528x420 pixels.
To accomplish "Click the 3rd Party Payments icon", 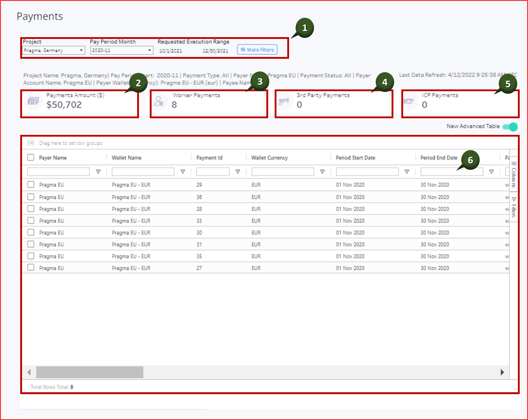I will coord(285,101).
